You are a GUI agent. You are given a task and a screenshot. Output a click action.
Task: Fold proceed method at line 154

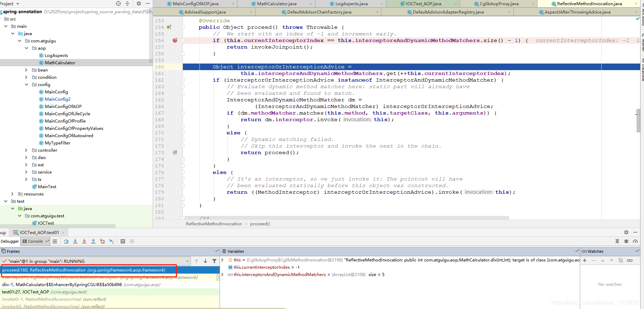click(183, 27)
